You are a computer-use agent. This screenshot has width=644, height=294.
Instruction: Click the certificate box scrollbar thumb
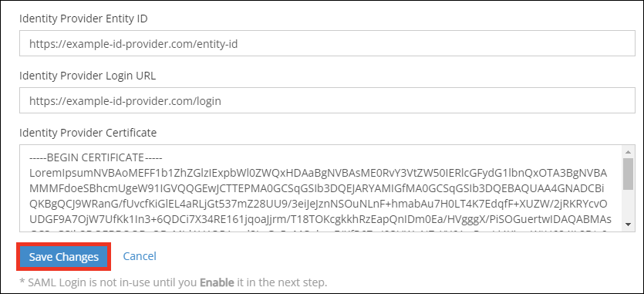[x=628, y=174]
